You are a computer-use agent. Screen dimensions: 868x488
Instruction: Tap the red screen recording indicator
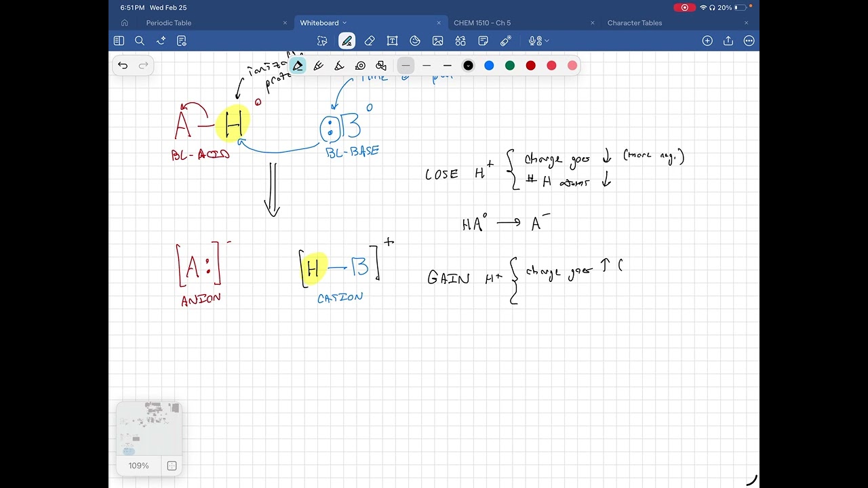click(685, 7)
